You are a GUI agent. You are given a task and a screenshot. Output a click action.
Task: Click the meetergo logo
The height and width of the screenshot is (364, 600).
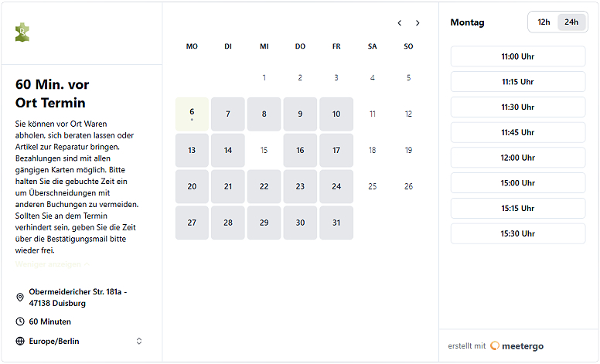coord(516,346)
